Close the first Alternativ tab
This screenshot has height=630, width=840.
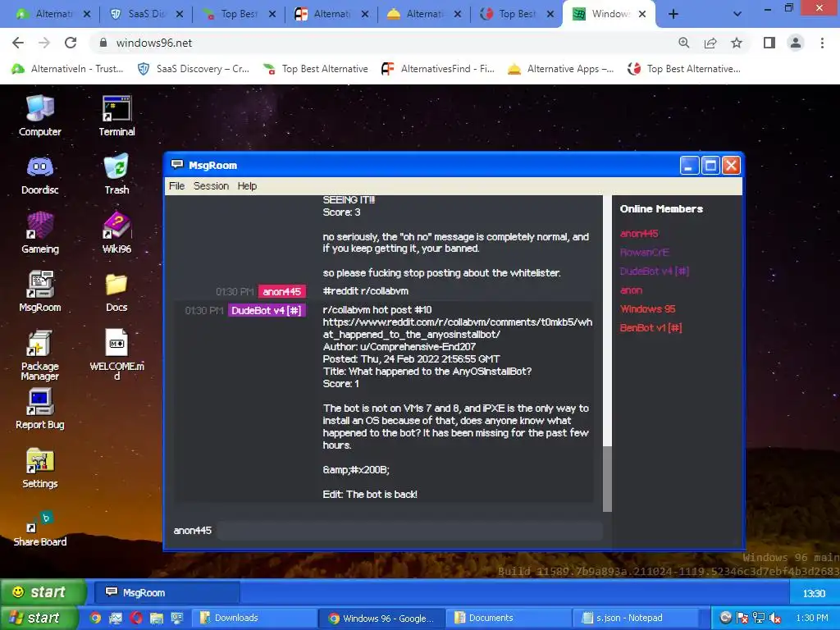[87, 15]
